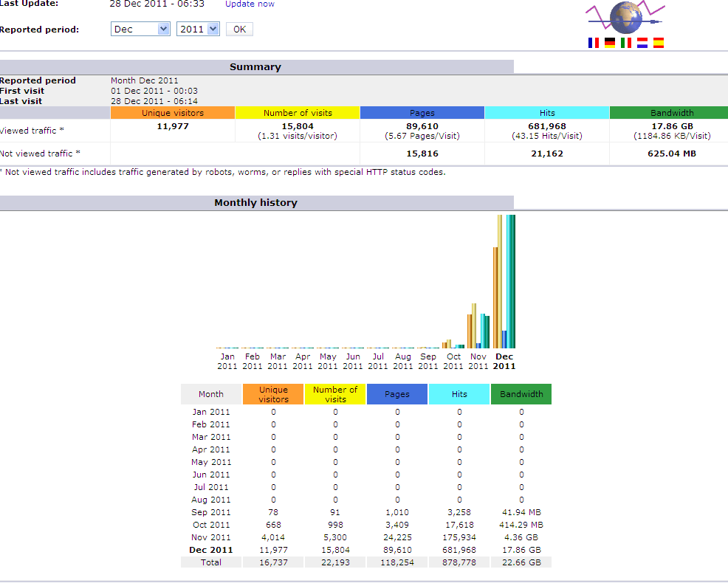Click the Total row label
Screen dimensions: 728x586
[x=210, y=562]
